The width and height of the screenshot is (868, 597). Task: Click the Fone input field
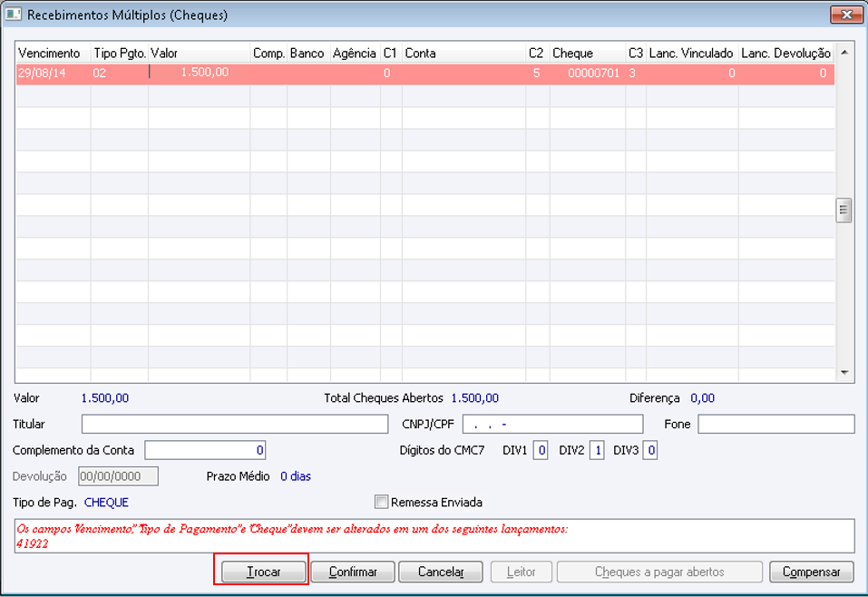point(776,425)
